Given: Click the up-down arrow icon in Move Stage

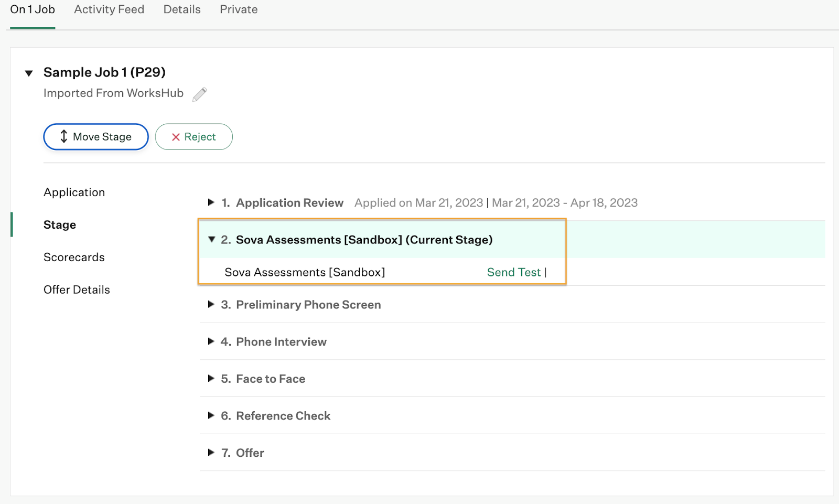Looking at the screenshot, I should [x=64, y=136].
